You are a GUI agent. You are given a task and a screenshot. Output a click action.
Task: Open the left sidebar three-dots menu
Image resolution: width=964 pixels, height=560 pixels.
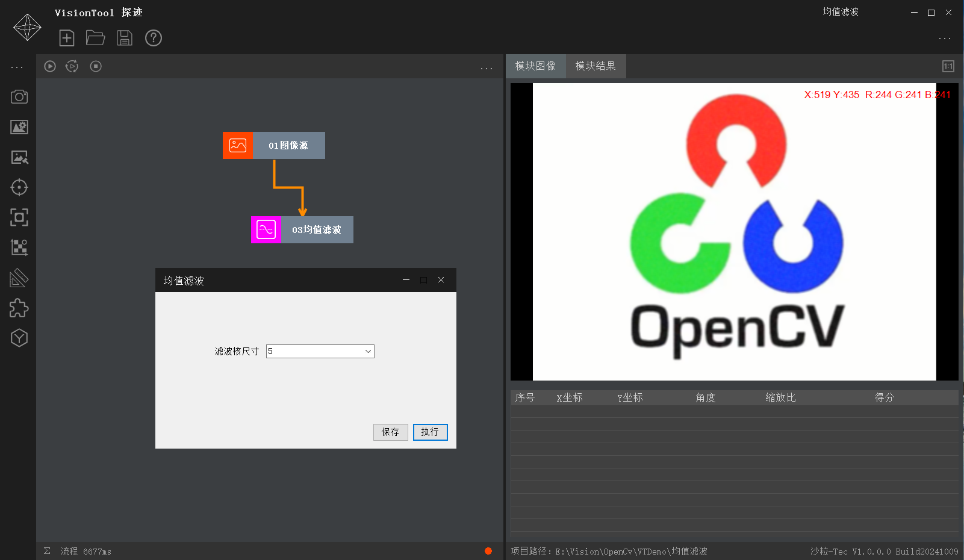17,67
